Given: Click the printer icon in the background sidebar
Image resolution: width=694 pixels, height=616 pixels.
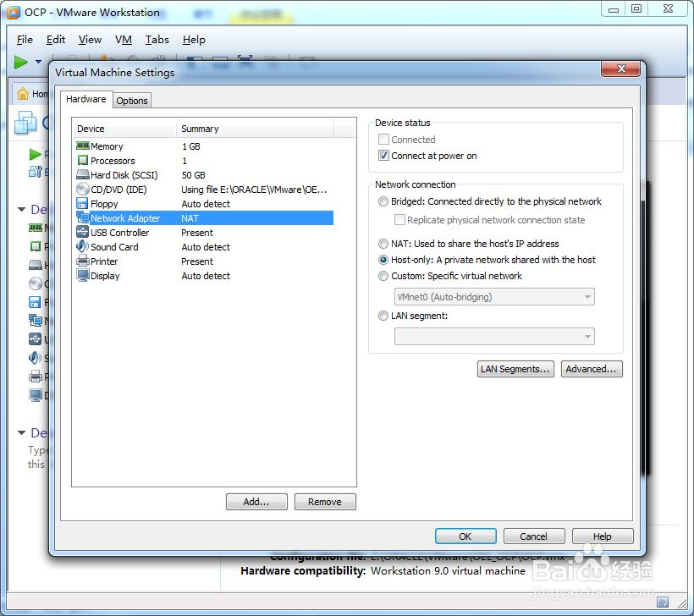Looking at the screenshot, I should (36, 377).
